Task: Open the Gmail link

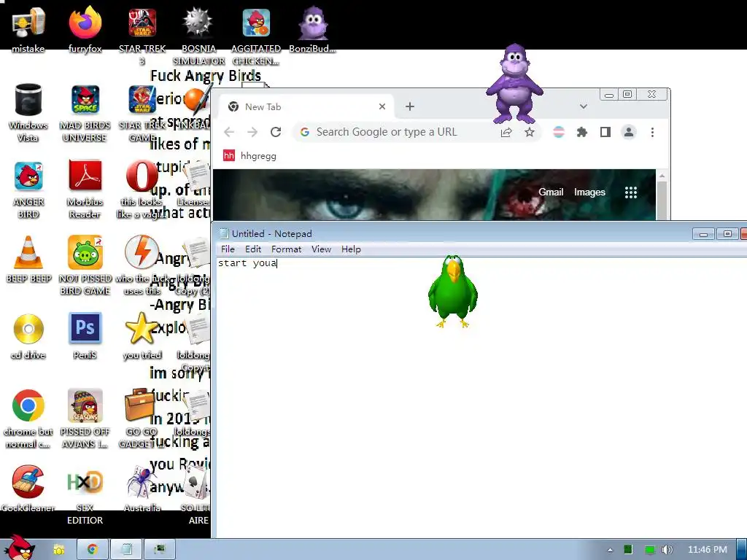Action: point(551,192)
